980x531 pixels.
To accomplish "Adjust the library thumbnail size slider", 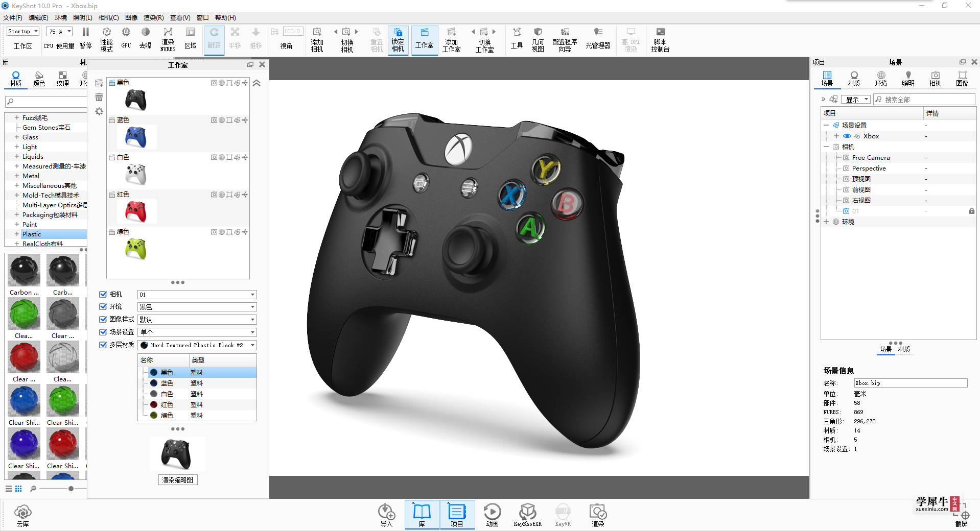I will (71, 489).
